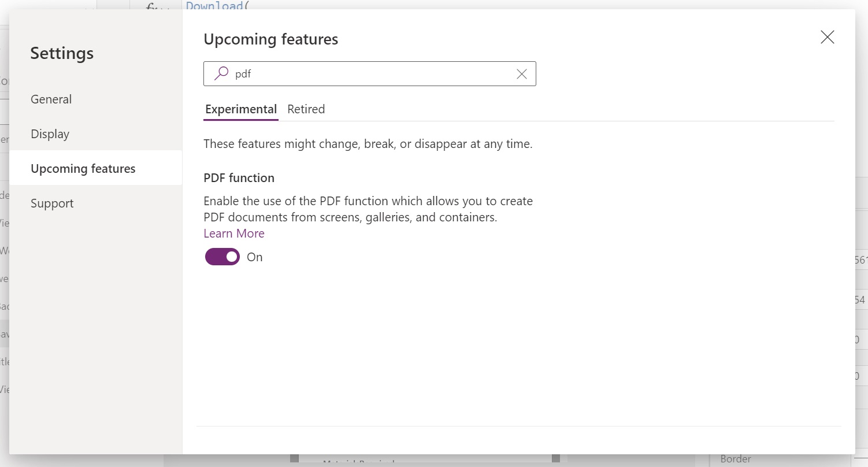Open the General settings section
This screenshot has height=467, width=868.
point(51,99)
